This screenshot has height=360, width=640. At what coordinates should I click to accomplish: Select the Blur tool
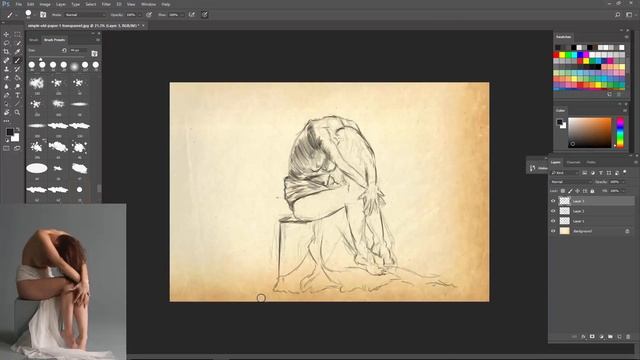click(x=6, y=86)
